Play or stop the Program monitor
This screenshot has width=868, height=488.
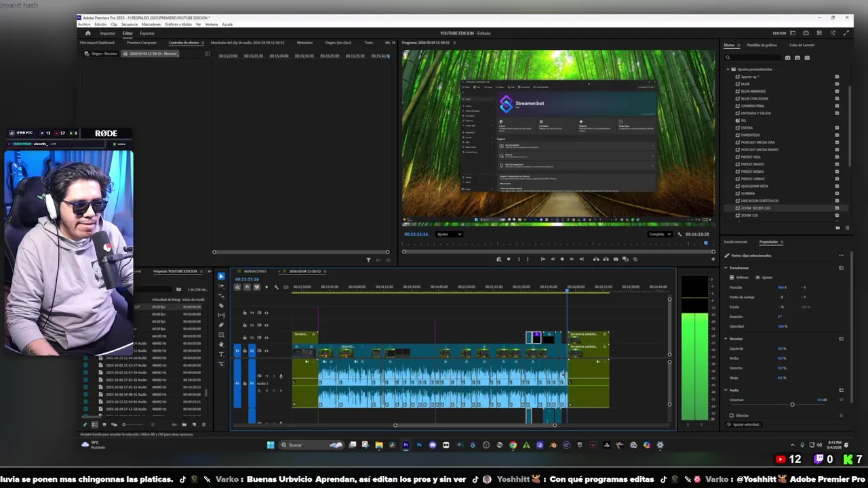click(x=561, y=259)
